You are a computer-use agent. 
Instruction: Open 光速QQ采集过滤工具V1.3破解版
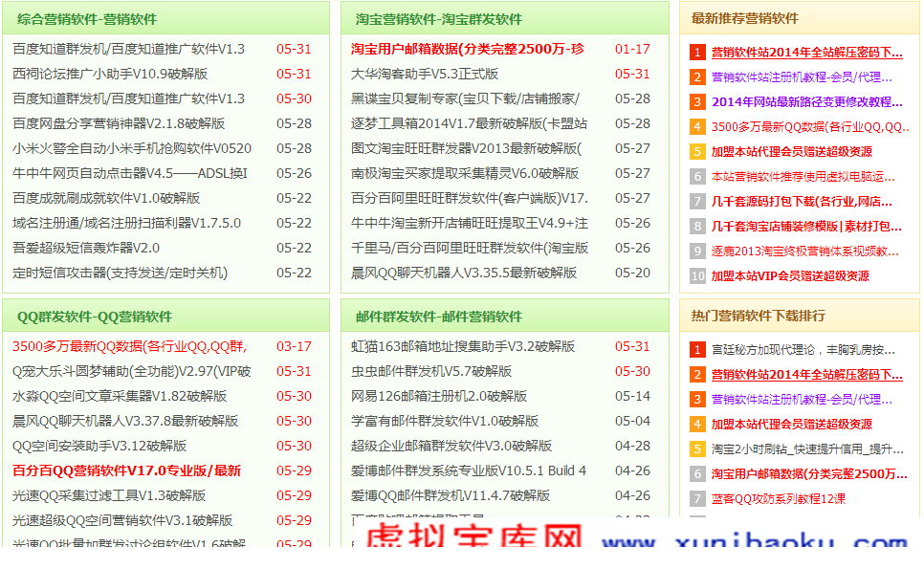coord(109,496)
